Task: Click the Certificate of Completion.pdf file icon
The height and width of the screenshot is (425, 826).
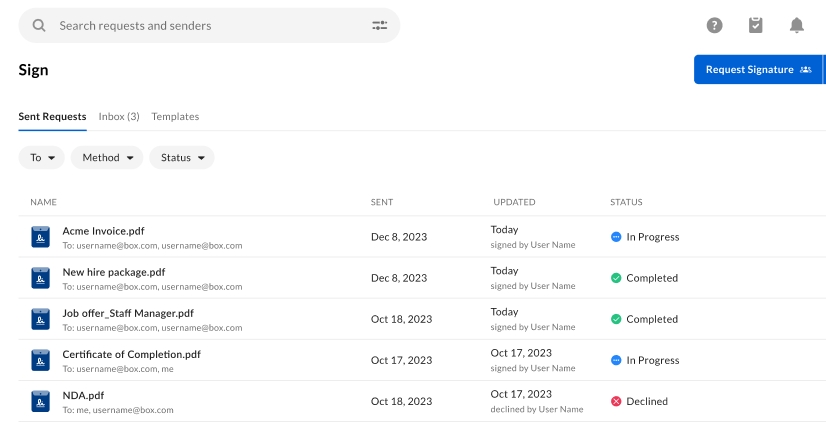Action: (40, 360)
